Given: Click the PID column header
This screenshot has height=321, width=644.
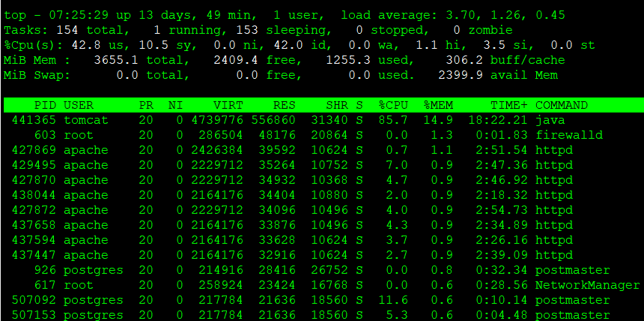Looking at the screenshot, I should click(x=45, y=105).
